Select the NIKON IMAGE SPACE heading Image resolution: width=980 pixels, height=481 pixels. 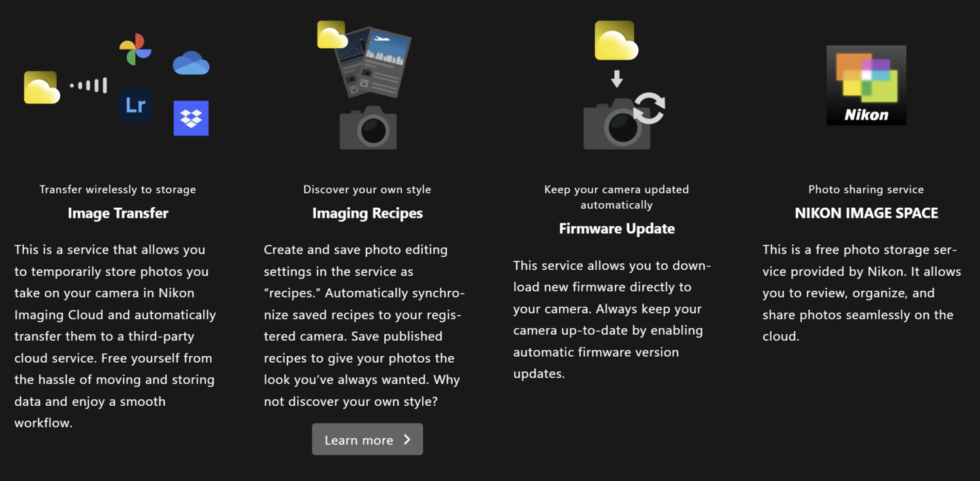pyautogui.click(x=866, y=213)
